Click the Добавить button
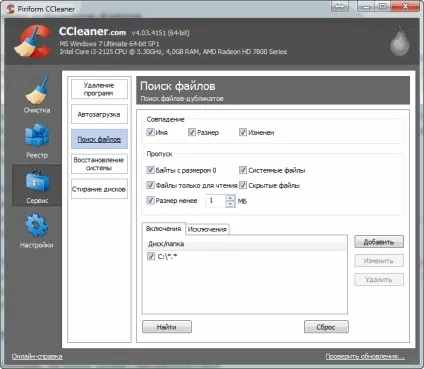Image resolution: width=424 pixels, height=369 pixels. pos(379,242)
